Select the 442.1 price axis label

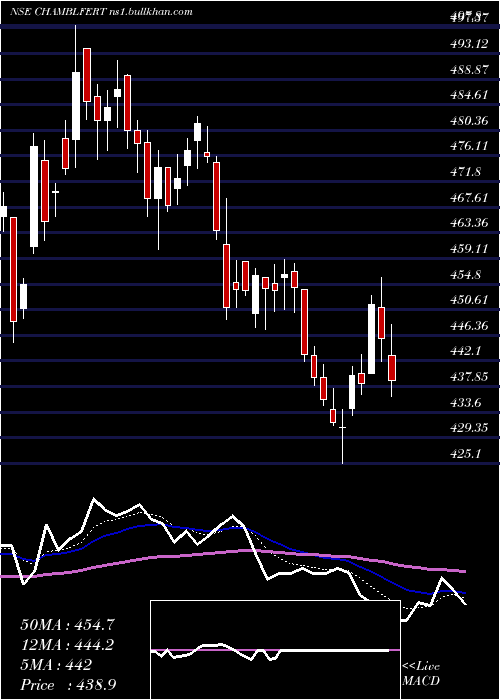pyautogui.click(x=468, y=352)
